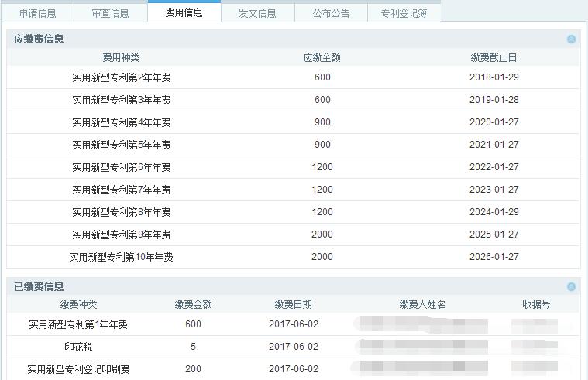Open the 审查信息 tab

point(111,13)
